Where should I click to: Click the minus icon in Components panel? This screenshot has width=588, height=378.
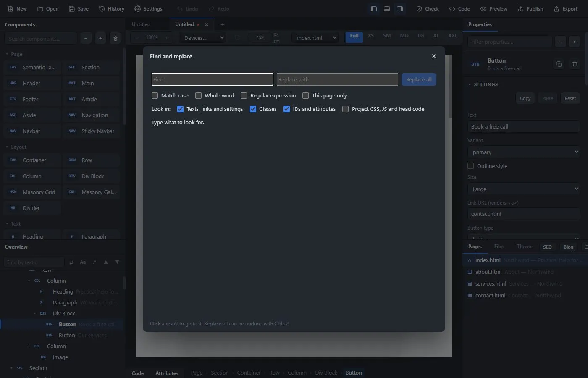pyautogui.click(x=86, y=38)
